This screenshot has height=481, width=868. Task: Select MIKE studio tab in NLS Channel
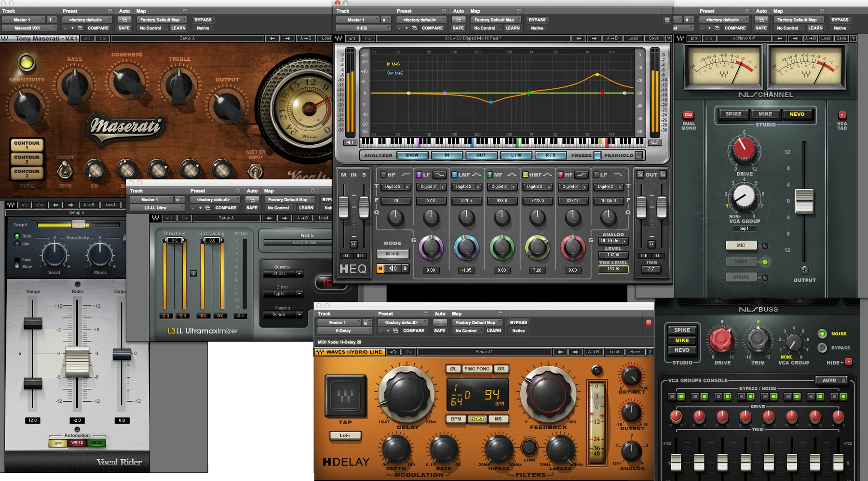click(x=765, y=114)
